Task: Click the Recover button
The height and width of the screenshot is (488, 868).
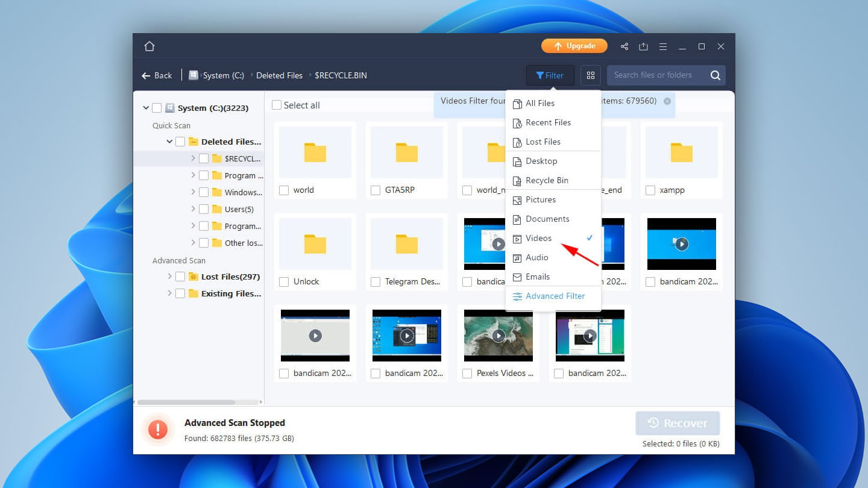Action: (x=678, y=424)
